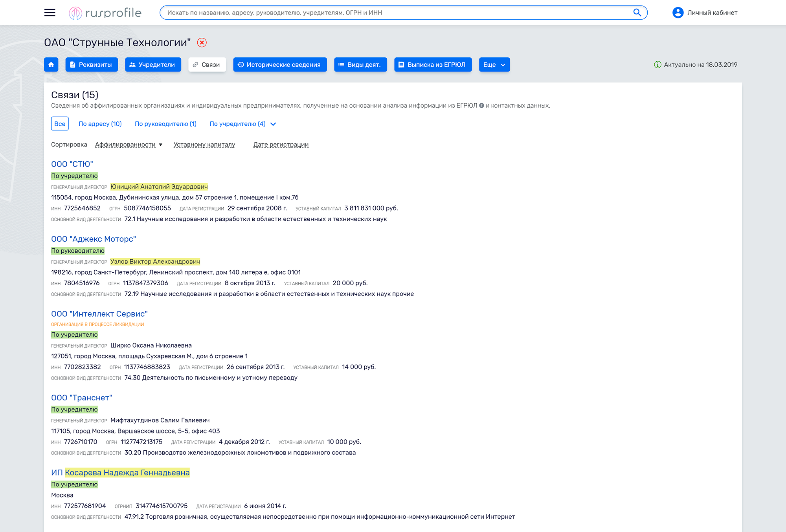Click the Связи (15) heading

(x=75, y=95)
